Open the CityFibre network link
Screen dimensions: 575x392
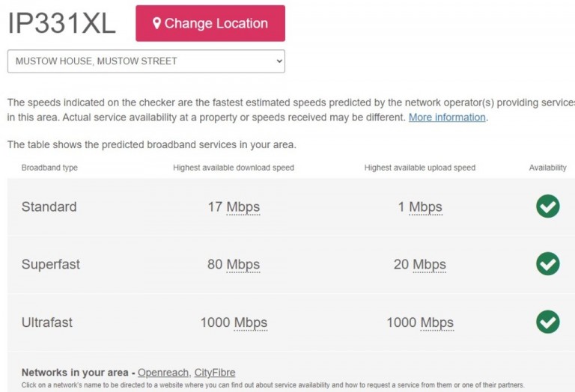[215, 373]
